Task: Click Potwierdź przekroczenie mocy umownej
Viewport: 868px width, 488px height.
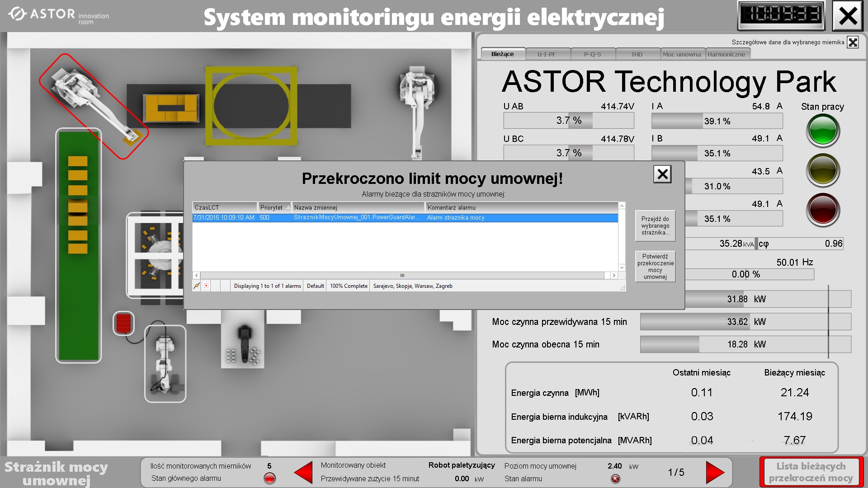Action: coord(655,266)
